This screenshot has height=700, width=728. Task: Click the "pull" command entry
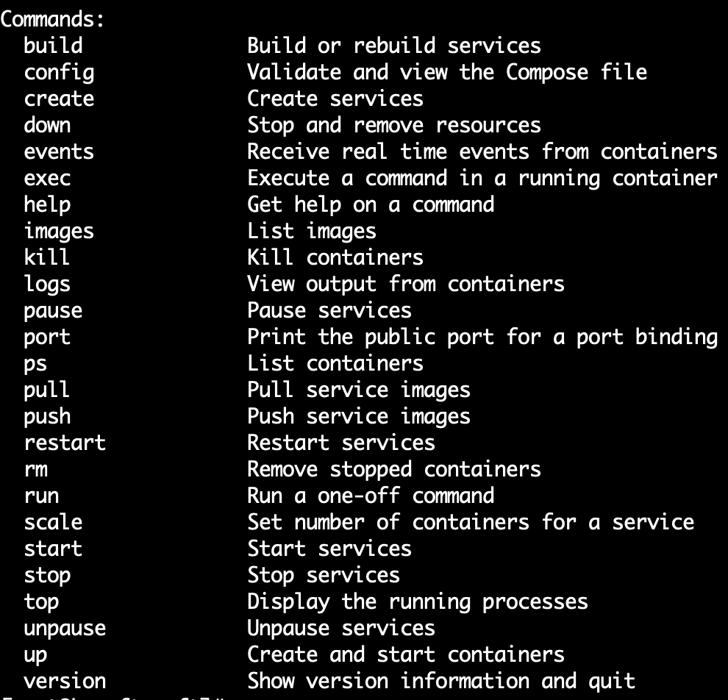point(47,390)
